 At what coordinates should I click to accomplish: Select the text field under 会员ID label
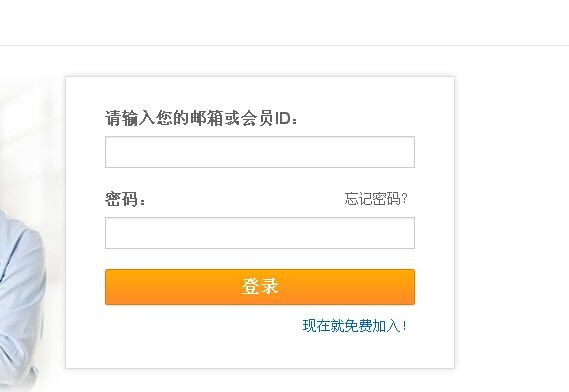pos(260,152)
